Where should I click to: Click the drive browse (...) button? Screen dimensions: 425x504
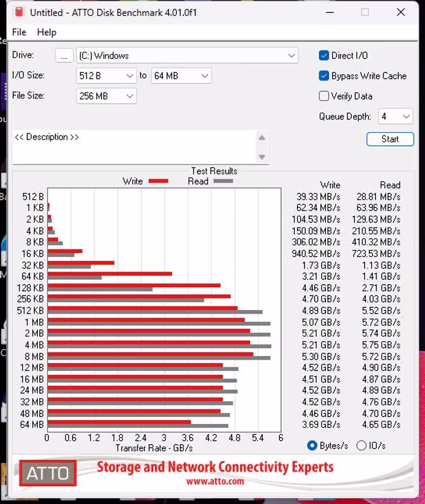coord(63,55)
